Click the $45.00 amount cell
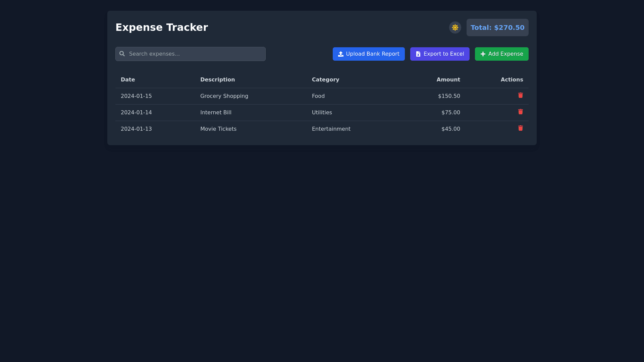The image size is (644, 362). point(450,129)
